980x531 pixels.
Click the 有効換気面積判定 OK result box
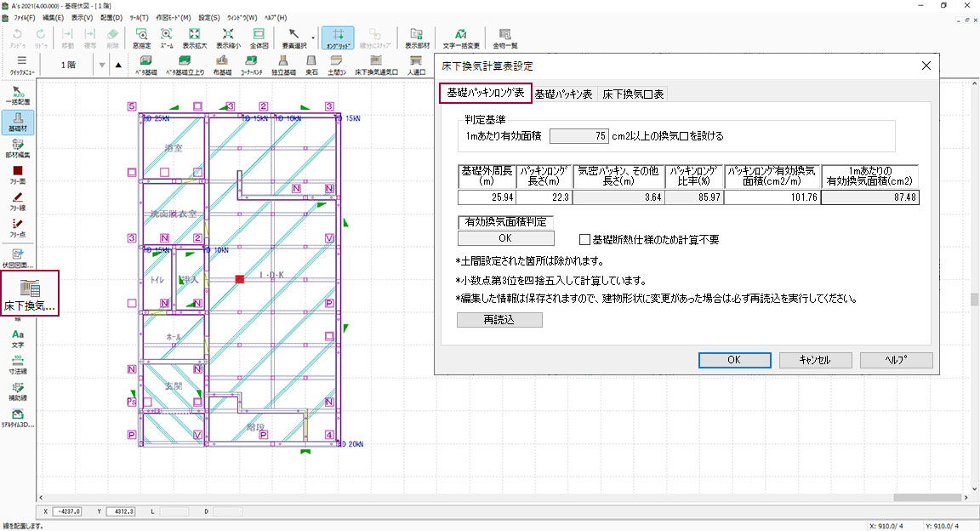coord(505,238)
